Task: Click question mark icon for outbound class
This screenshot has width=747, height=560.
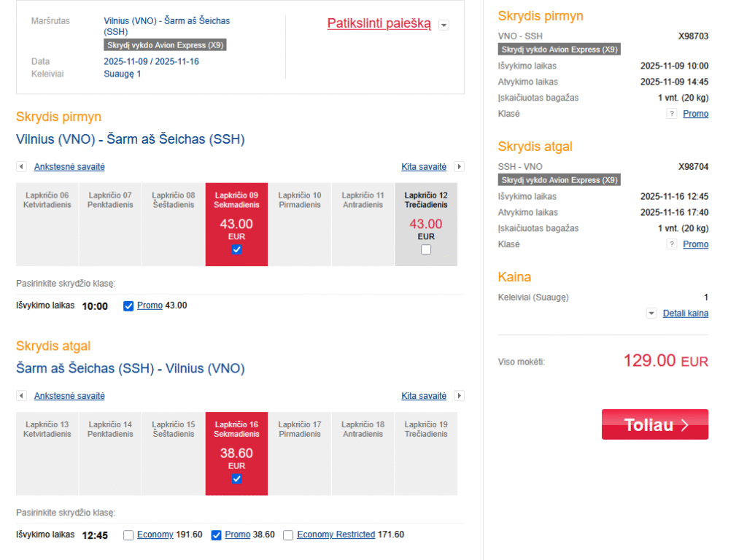Action: 672,114
